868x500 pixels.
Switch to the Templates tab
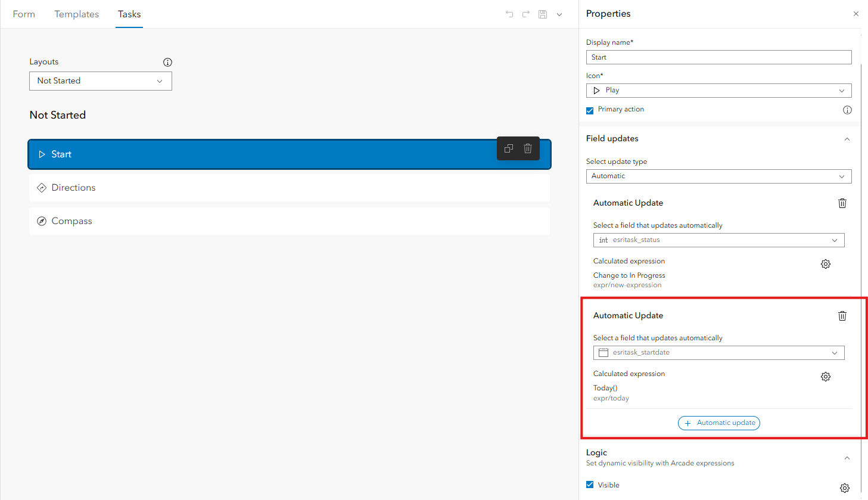tap(77, 14)
